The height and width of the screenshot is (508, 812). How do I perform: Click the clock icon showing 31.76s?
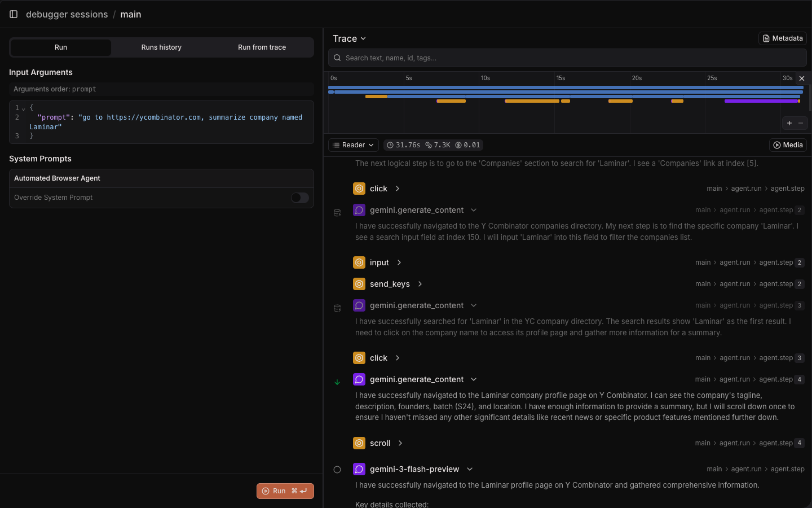[x=390, y=145]
